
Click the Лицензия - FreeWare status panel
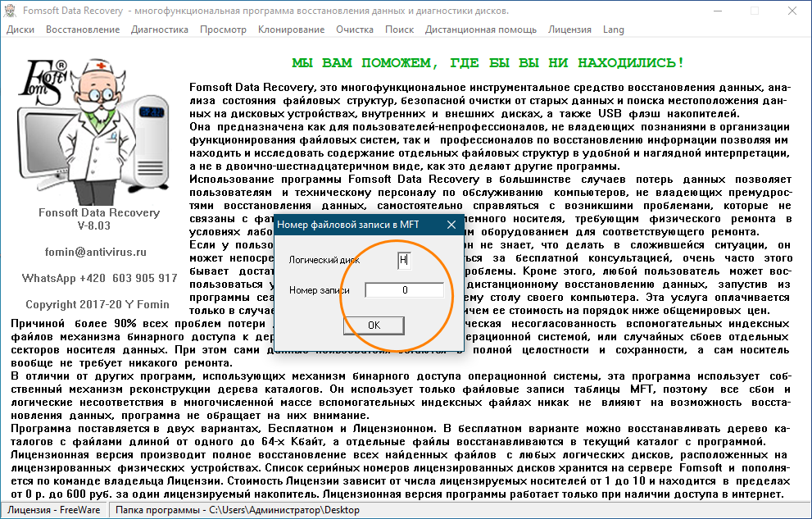[x=54, y=511]
